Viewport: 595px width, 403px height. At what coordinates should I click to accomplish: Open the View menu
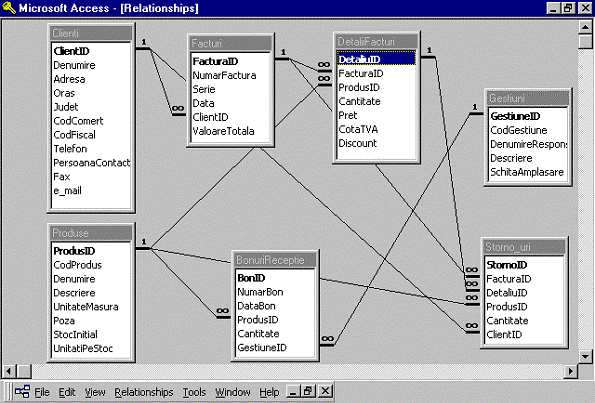coord(95,392)
